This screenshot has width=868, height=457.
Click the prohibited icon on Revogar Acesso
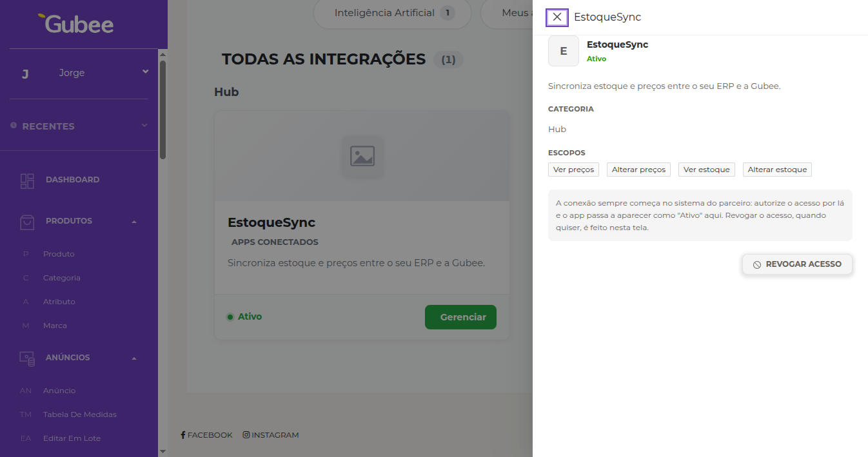click(757, 265)
